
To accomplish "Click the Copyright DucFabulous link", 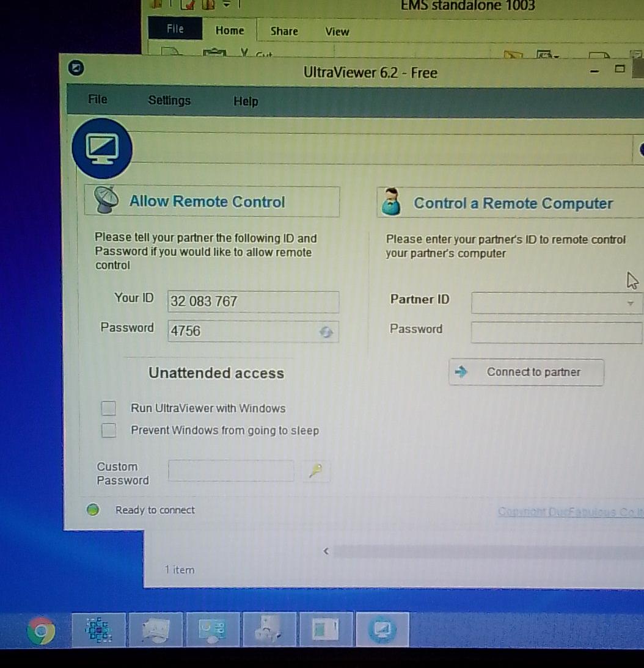I will [x=569, y=512].
